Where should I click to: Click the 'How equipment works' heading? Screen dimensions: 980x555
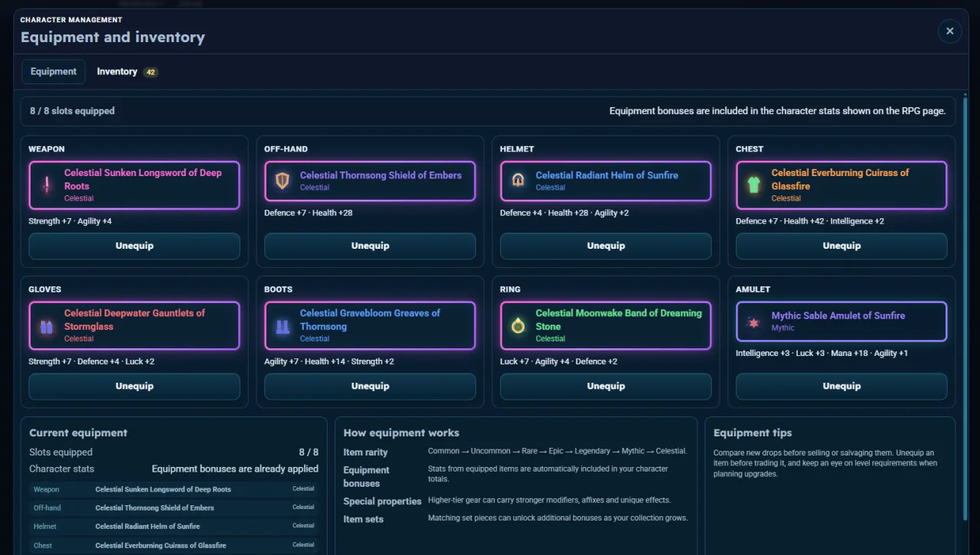401,433
